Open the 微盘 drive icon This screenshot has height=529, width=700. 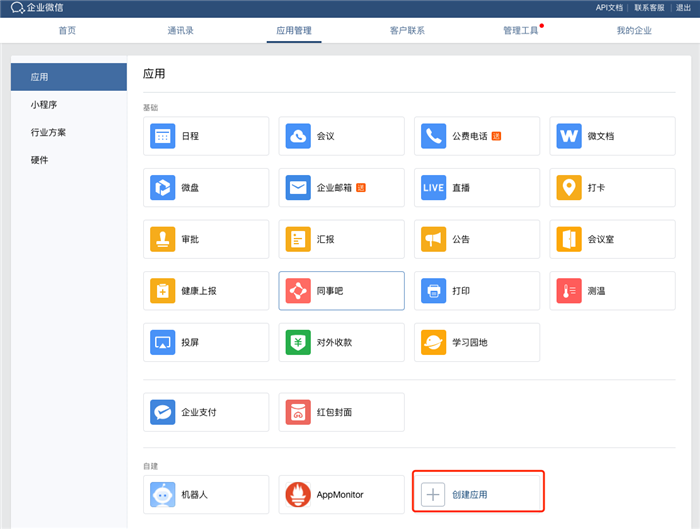click(x=163, y=187)
